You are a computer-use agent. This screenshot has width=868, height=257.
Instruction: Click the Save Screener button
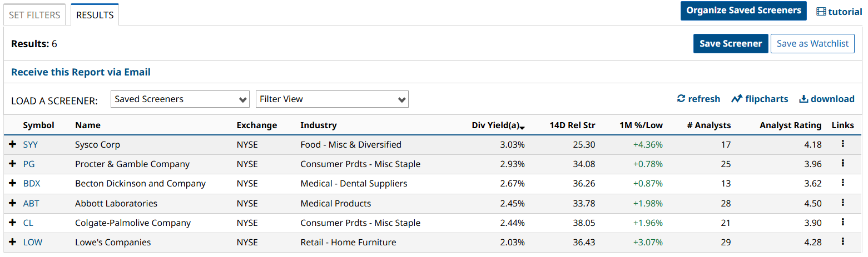coord(731,43)
